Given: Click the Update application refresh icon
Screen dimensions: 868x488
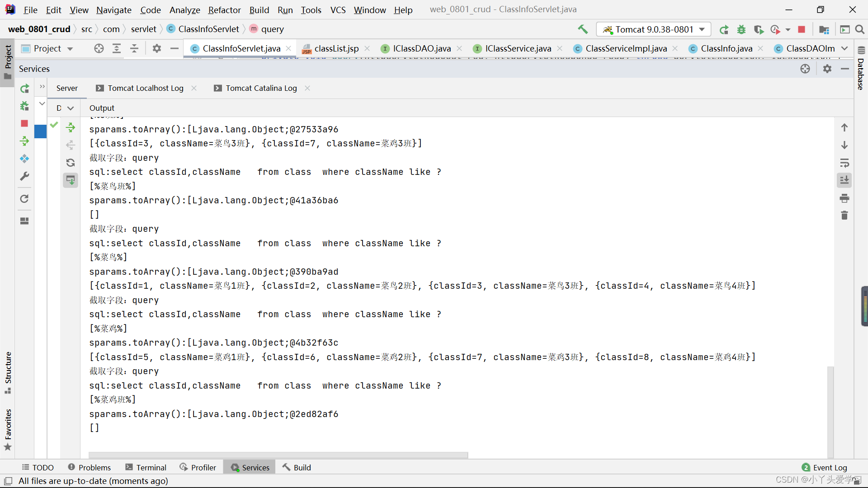Looking at the screenshot, I should click(24, 199).
